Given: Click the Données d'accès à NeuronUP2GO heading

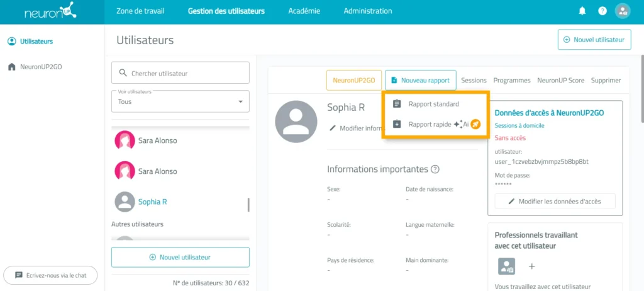Looking at the screenshot, I should pos(549,113).
